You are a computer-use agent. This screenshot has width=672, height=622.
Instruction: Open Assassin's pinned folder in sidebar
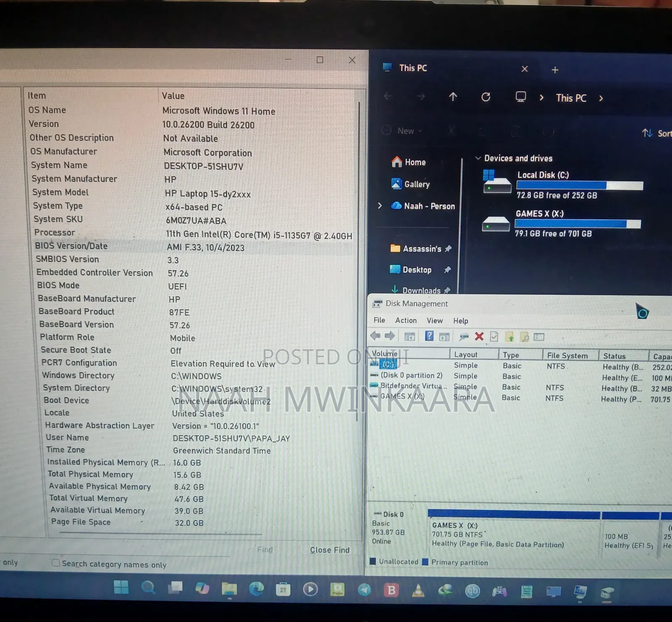point(421,249)
